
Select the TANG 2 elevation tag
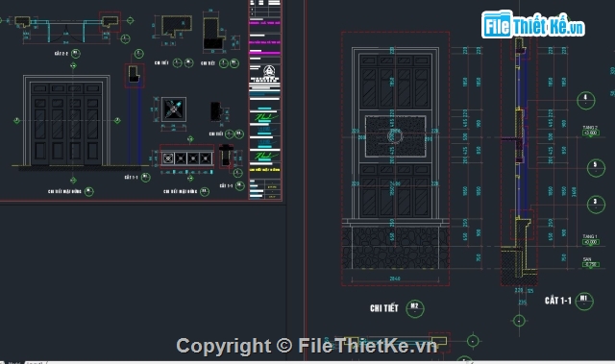pos(590,131)
